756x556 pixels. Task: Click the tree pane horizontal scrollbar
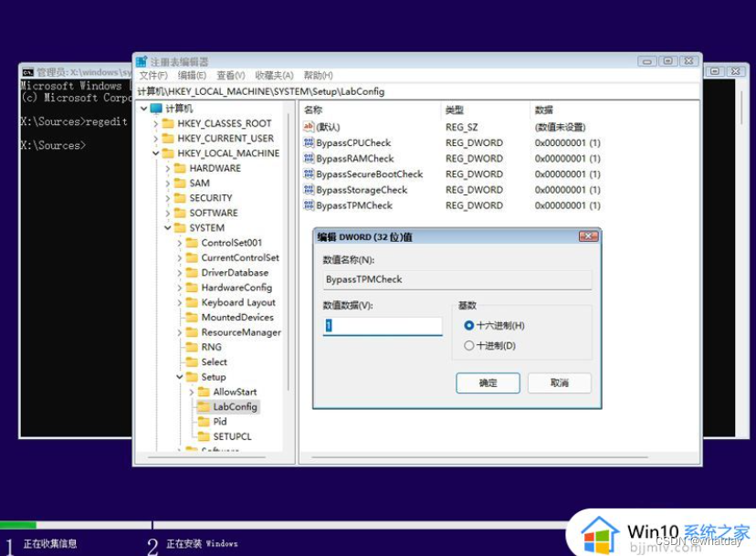207,456
